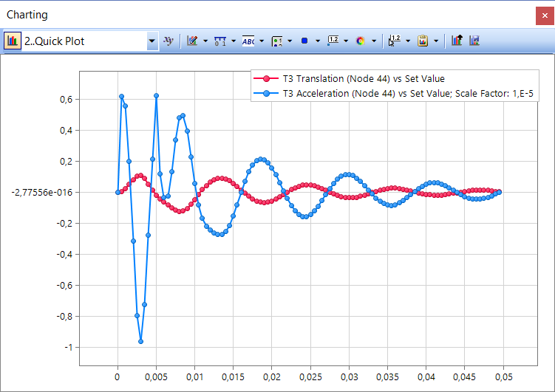Click the 0,04 x-axis label
555x392 pixels.
point(426,377)
